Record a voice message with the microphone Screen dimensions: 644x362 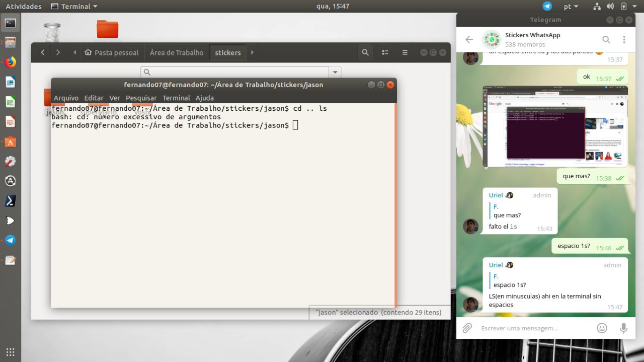[623, 328]
